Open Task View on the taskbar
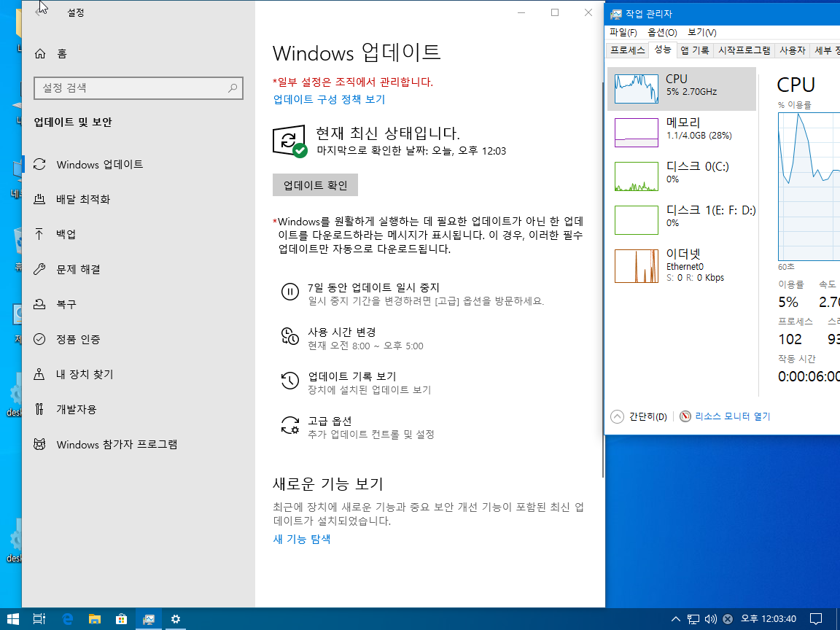840x630 pixels. click(39, 619)
